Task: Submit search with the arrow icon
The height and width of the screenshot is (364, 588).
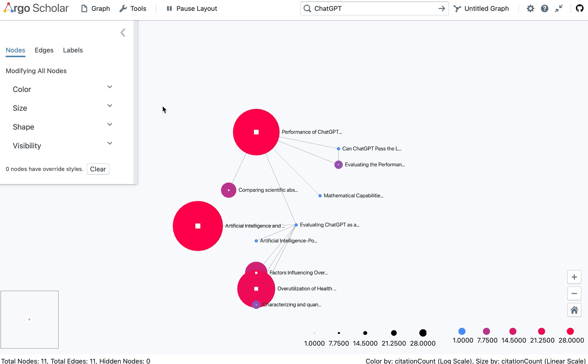Action: coord(442,9)
